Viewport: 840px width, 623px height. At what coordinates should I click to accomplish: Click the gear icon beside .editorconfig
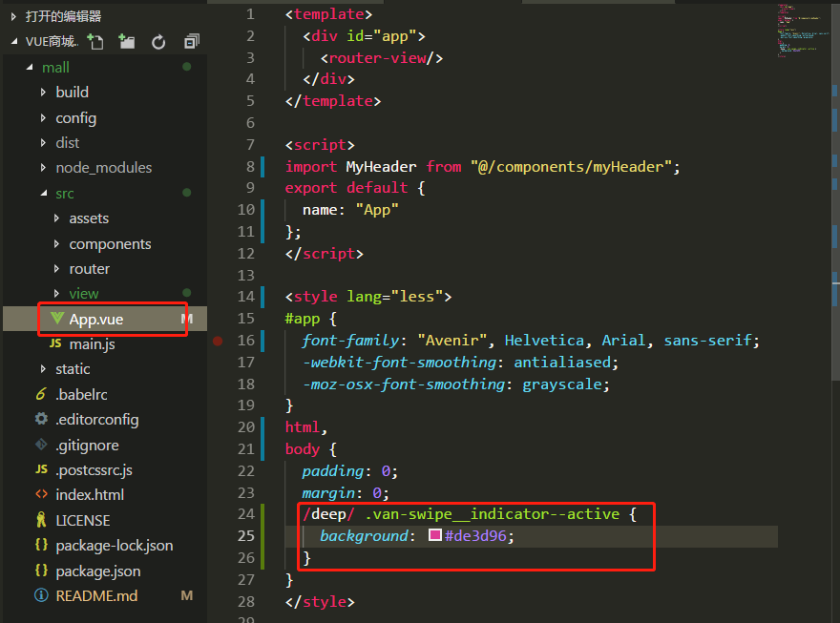(41, 419)
